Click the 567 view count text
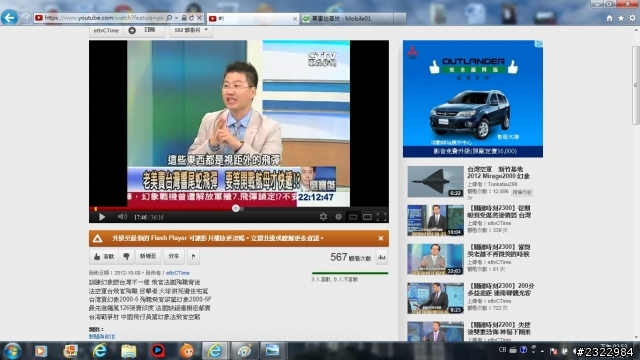 tap(351, 257)
